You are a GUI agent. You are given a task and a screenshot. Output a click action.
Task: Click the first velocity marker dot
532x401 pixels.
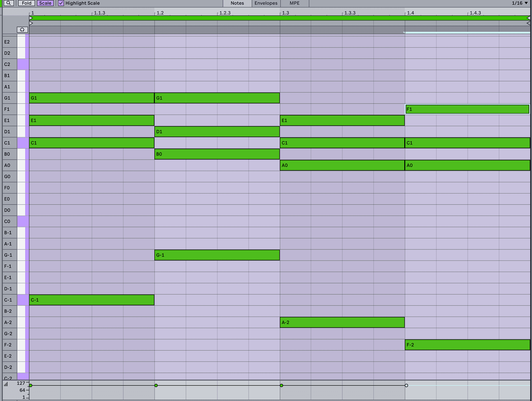click(31, 385)
